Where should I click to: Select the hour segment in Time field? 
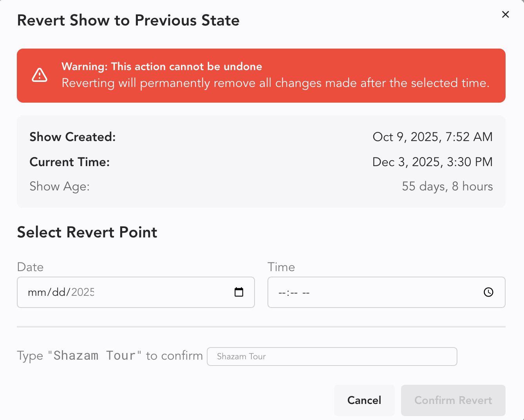point(282,293)
